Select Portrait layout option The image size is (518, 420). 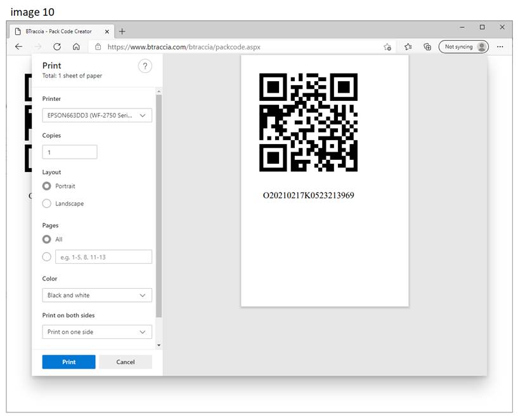(x=46, y=186)
